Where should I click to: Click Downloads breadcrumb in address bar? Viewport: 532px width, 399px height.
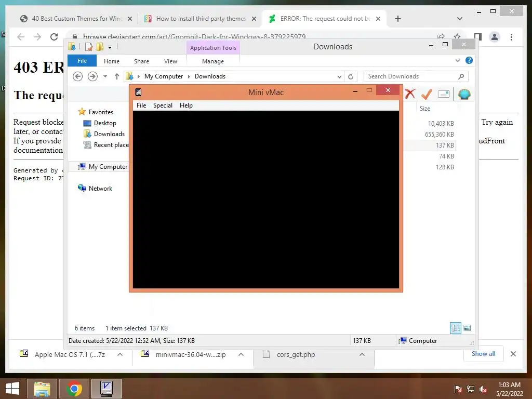coord(210,76)
